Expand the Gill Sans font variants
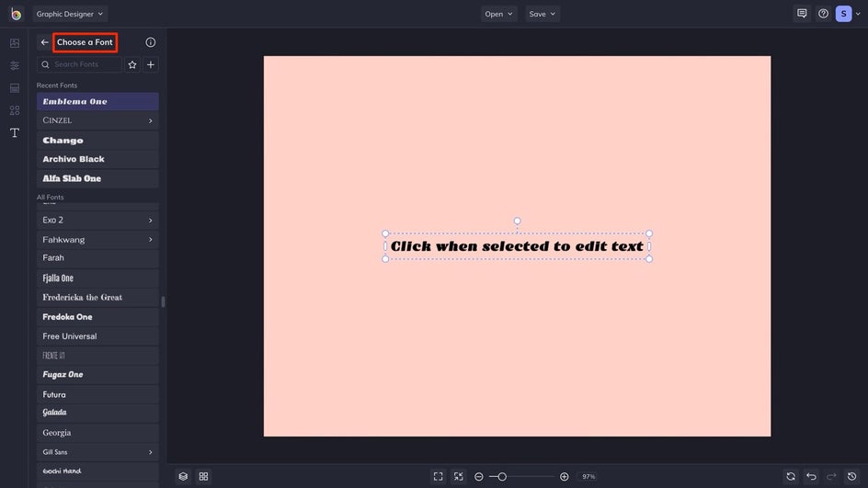 click(x=150, y=452)
